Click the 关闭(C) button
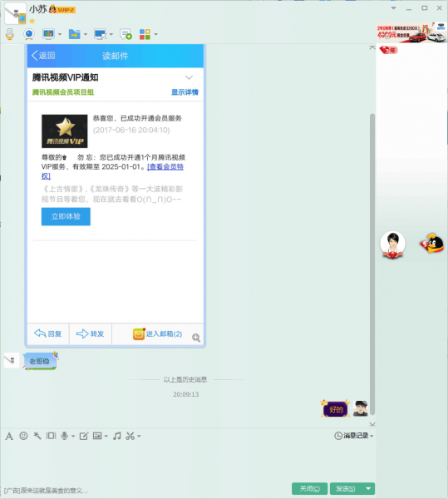Viewport: 448px width, 499px height. point(310,488)
